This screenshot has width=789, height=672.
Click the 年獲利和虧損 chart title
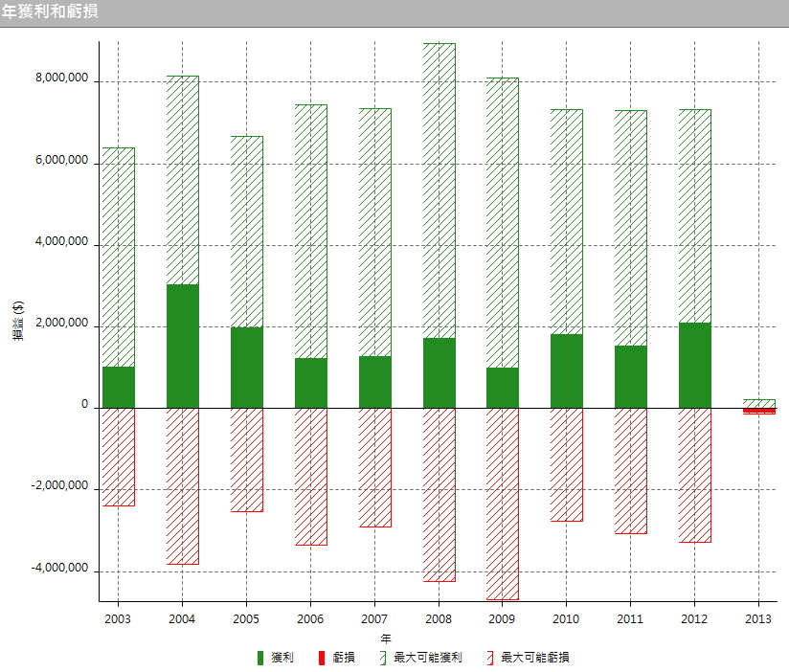(x=50, y=11)
